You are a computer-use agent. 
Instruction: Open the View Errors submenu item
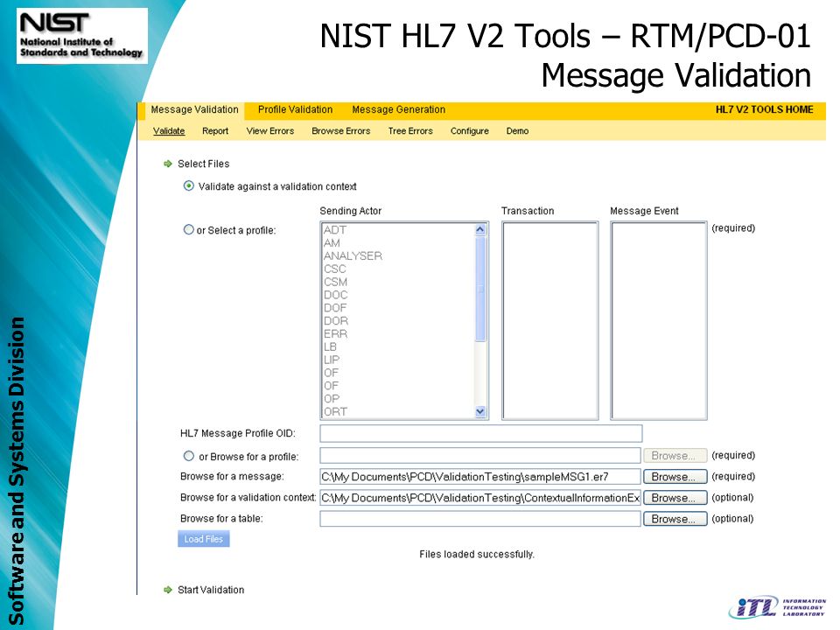pos(270,130)
